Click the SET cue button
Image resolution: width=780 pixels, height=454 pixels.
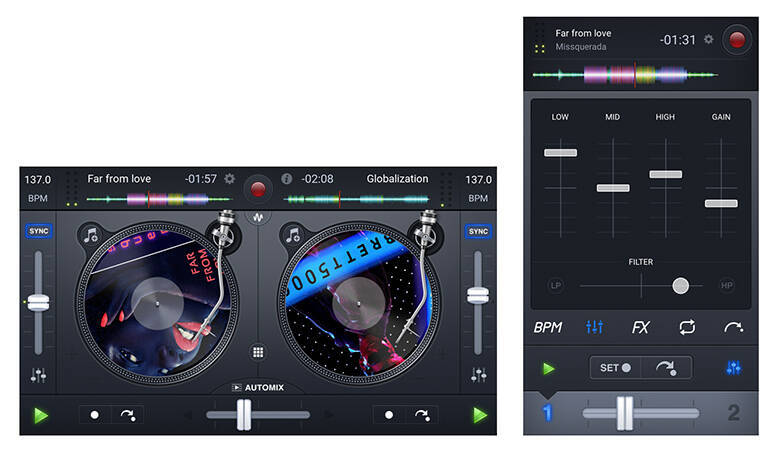[x=615, y=368]
